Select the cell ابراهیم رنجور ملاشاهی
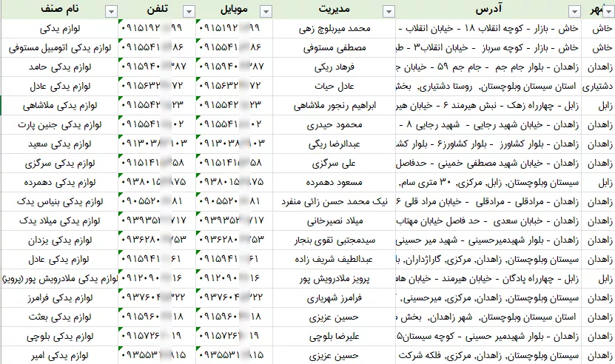This screenshot has width=615, height=364. [335, 106]
